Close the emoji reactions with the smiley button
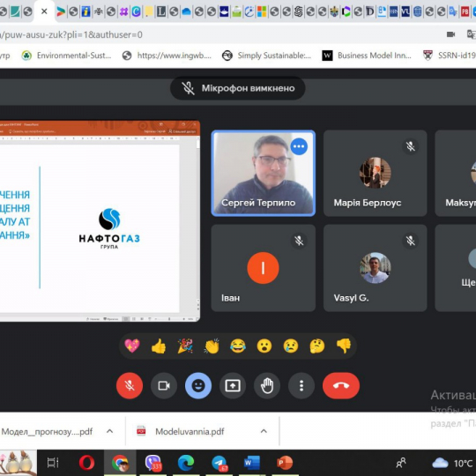The height and width of the screenshot is (476, 476). 198,385
